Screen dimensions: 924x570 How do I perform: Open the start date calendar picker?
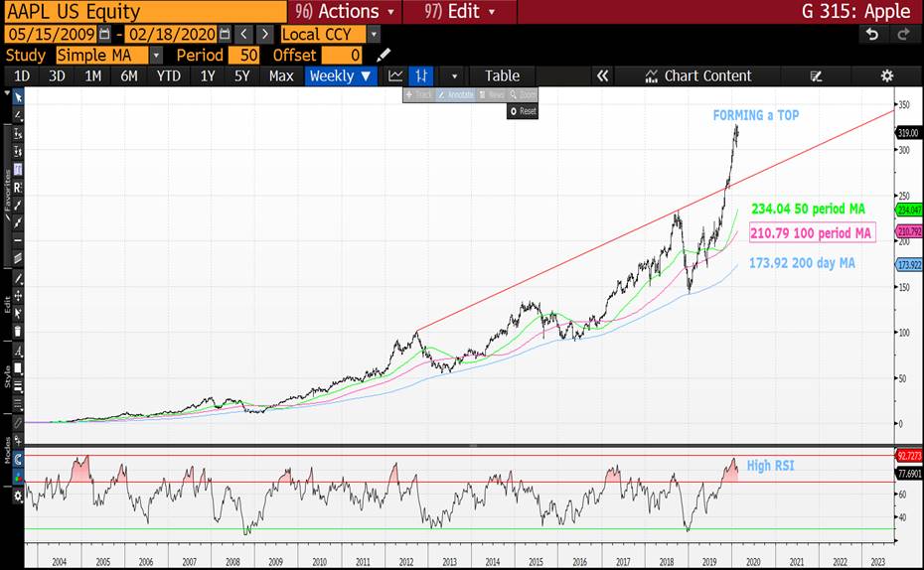[104, 34]
